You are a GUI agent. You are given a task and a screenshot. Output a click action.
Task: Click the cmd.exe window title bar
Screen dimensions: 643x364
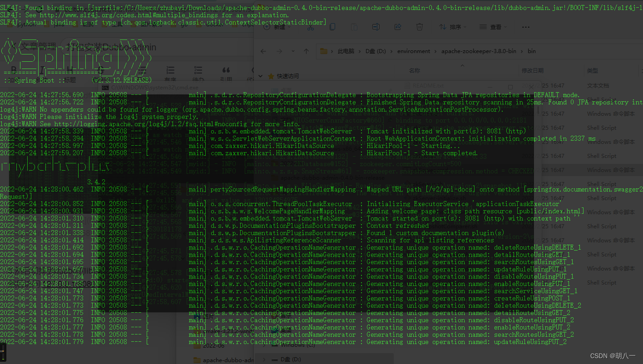point(320,87)
